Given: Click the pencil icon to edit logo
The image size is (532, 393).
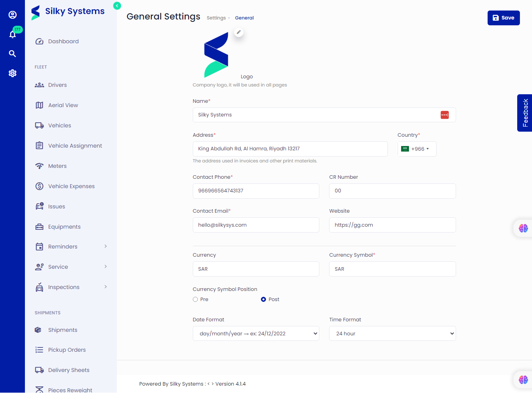Looking at the screenshot, I should 239,32.
